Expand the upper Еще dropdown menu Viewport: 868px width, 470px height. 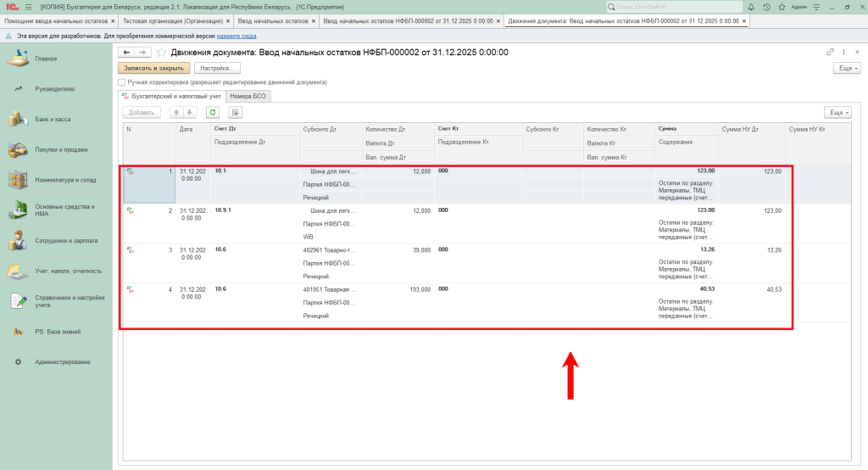(844, 68)
